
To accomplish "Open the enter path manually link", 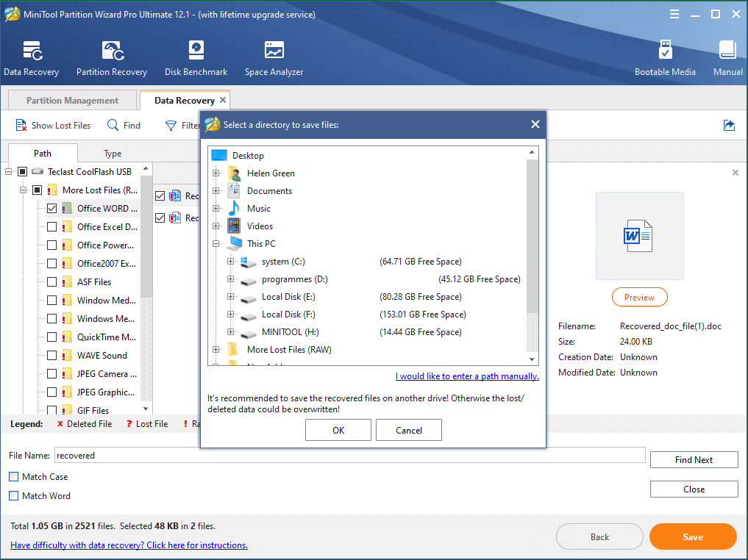I will coord(467,376).
